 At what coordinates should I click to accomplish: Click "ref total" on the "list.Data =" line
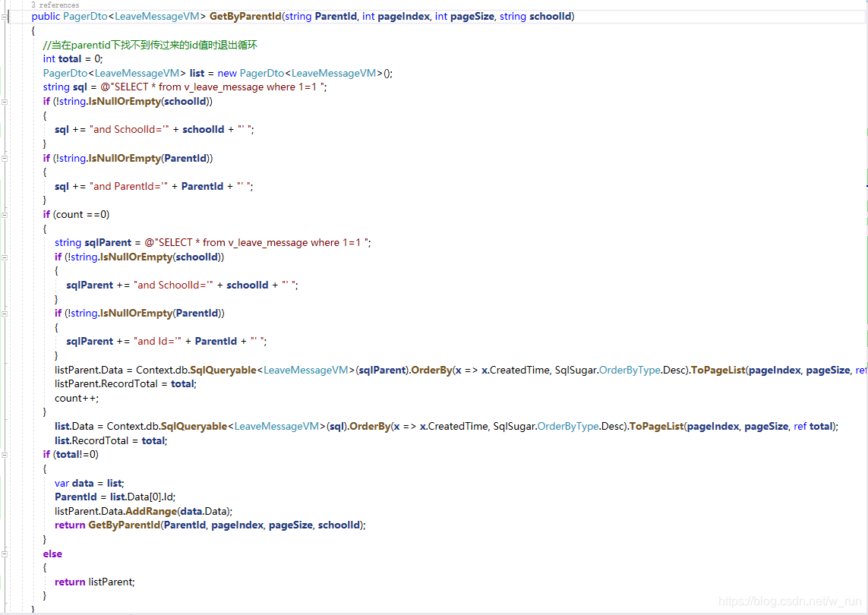[x=813, y=426]
